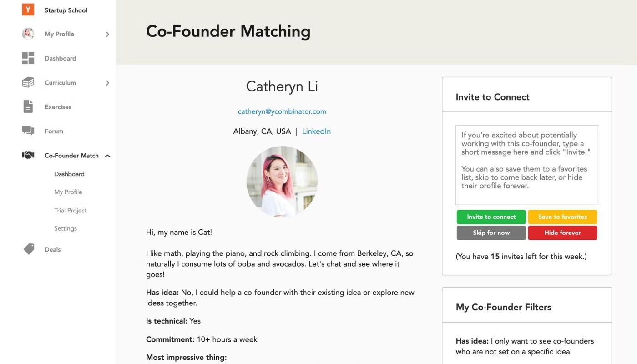Click Skip for now

click(x=491, y=233)
